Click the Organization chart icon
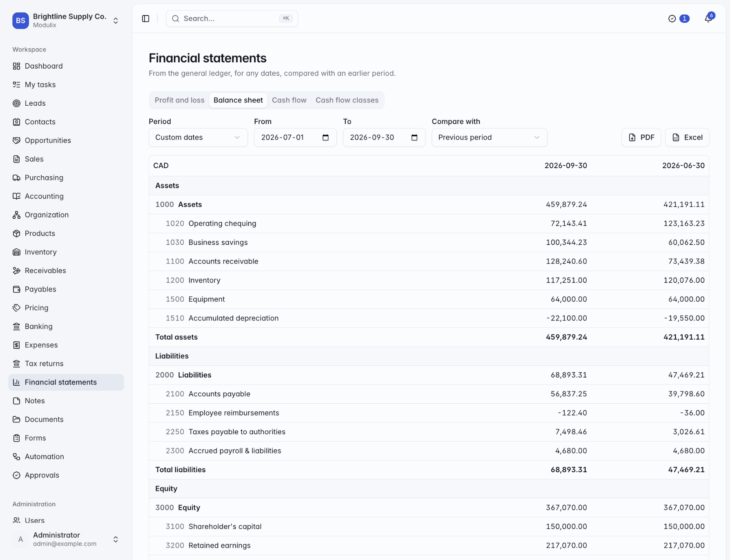The height and width of the screenshot is (560, 730). [16, 215]
